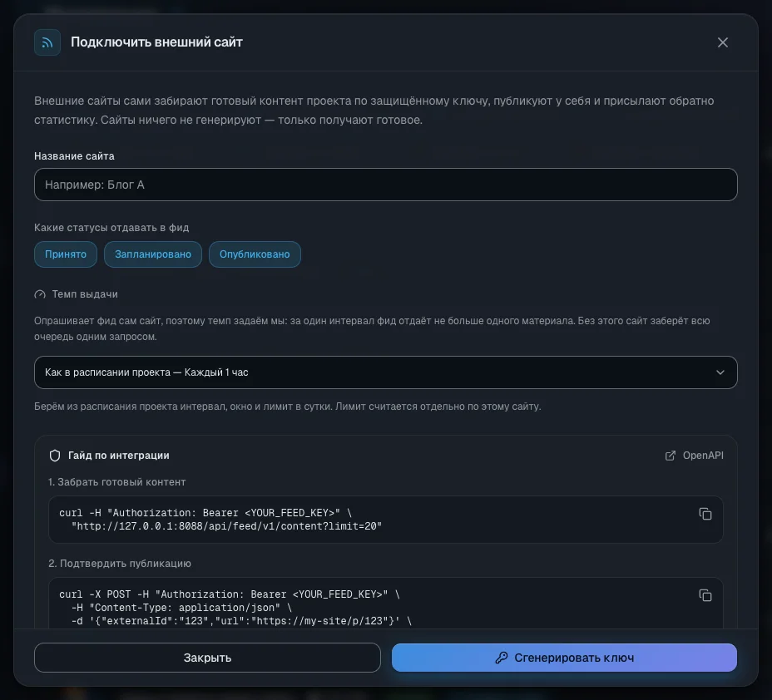772x700 pixels.
Task: Click the Закрыть button
Action: (x=207, y=658)
